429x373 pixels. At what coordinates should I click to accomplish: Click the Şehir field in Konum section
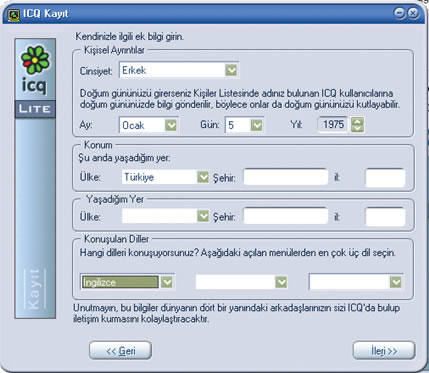pos(286,177)
